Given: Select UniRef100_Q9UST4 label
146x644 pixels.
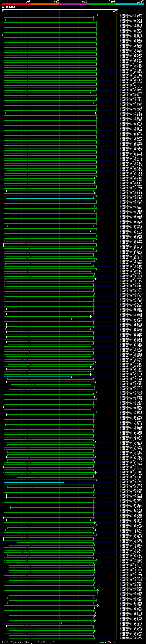Looking at the screenshot, I should (131, 374).
